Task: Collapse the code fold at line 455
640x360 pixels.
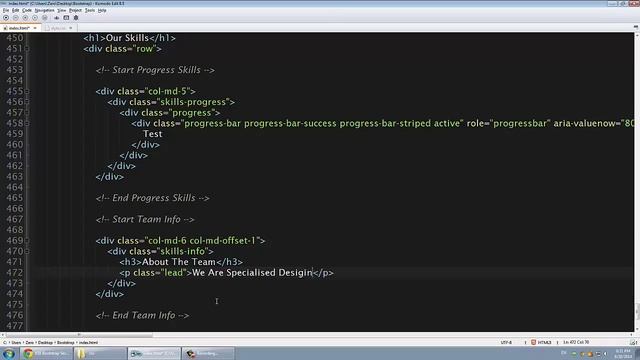Action: coord(27,91)
